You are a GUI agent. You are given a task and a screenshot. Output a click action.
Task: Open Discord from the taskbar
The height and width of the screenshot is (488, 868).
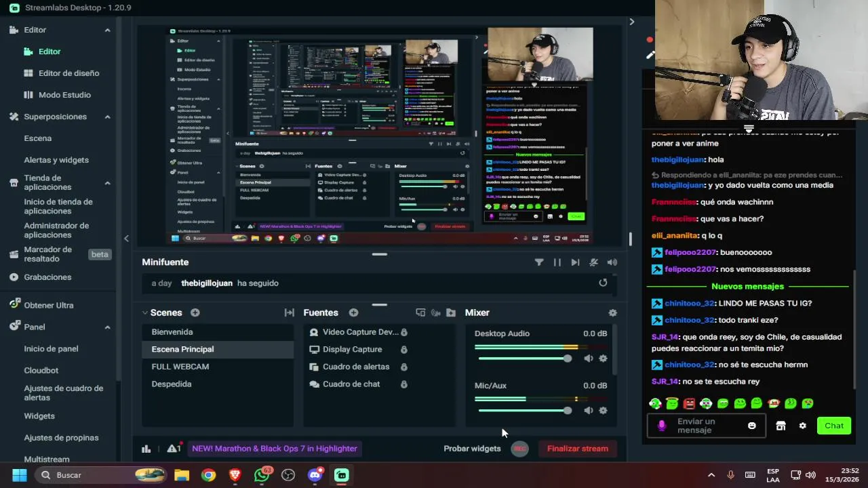pyautogui.click(x=315, y=475)
